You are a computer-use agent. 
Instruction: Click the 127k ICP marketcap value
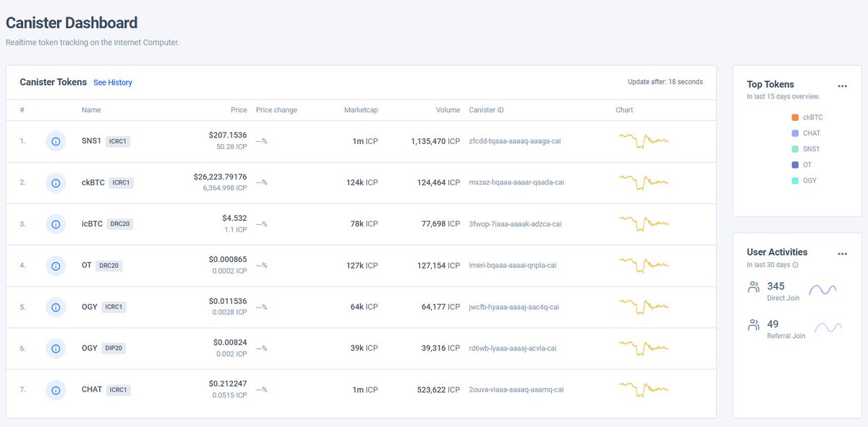coord(362,266)
